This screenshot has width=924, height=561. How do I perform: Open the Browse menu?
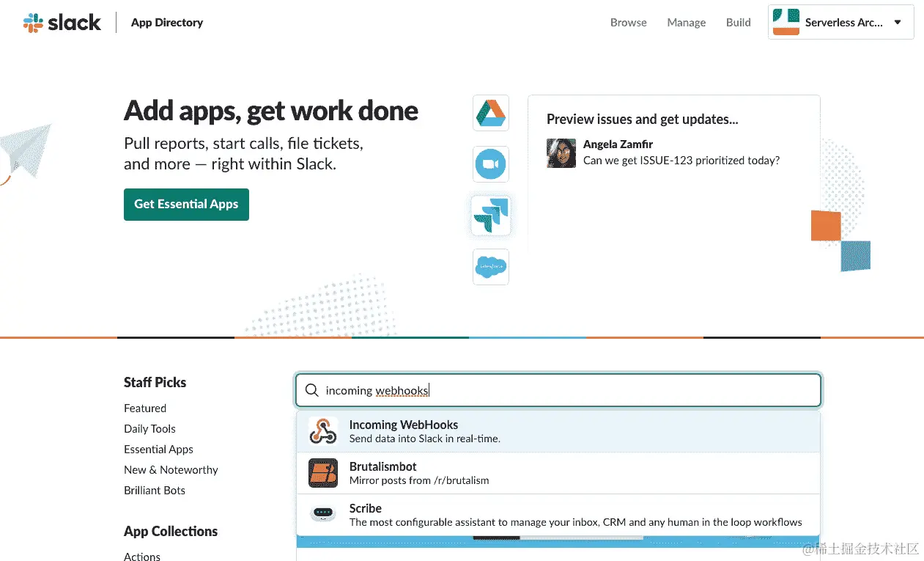[629, 23]
